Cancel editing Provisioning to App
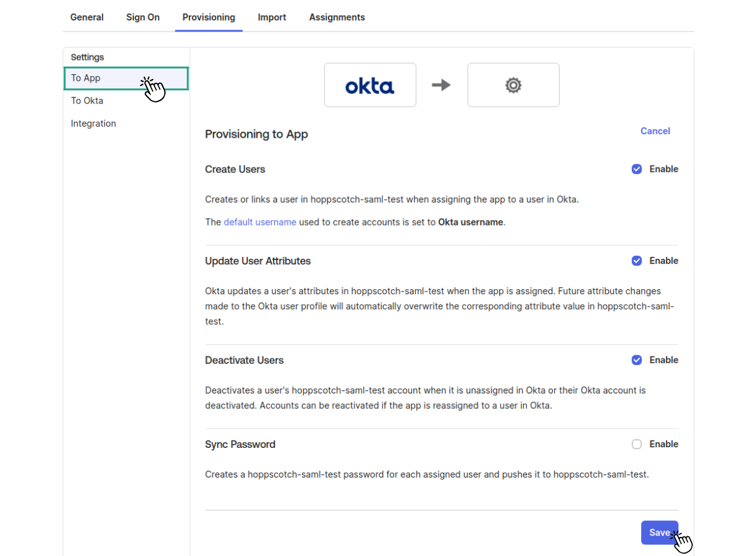756x556 pixels. (x=655, y=131)
